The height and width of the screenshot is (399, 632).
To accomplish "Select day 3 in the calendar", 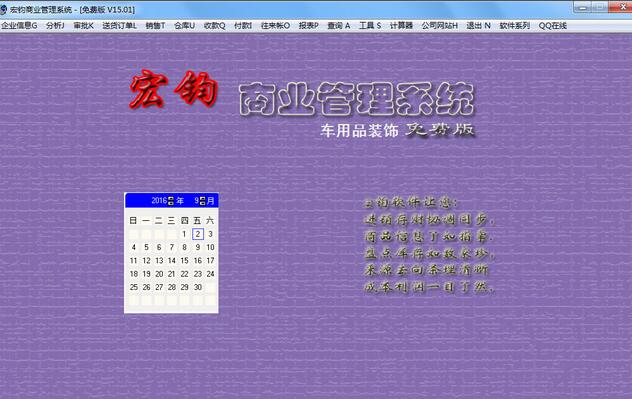I will 210,234.
